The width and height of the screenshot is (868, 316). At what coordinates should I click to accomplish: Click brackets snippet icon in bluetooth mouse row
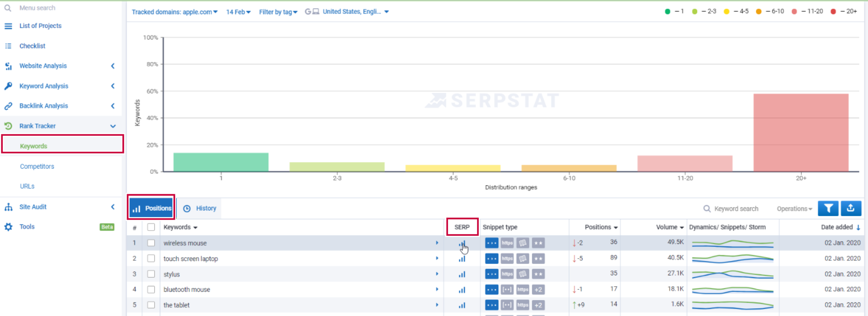point(507,289)
